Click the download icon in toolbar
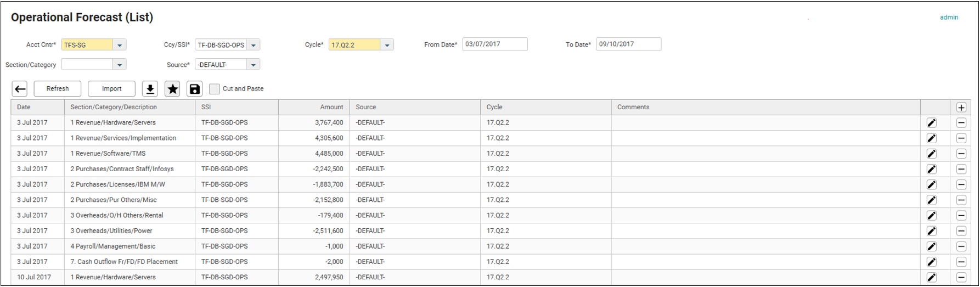Screen dimensions: 980x287 pyautogui.click(x=150, y=89)
